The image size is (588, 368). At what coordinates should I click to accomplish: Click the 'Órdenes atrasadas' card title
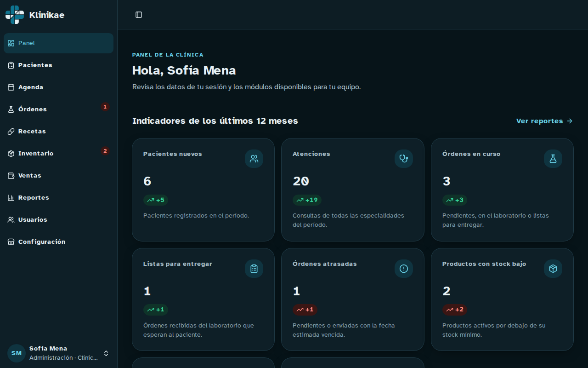point(325,264)
